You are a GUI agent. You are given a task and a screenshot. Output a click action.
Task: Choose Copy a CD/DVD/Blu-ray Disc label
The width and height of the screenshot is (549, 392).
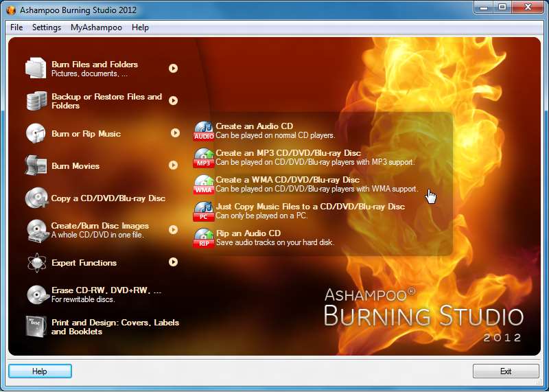pos(108,198)
